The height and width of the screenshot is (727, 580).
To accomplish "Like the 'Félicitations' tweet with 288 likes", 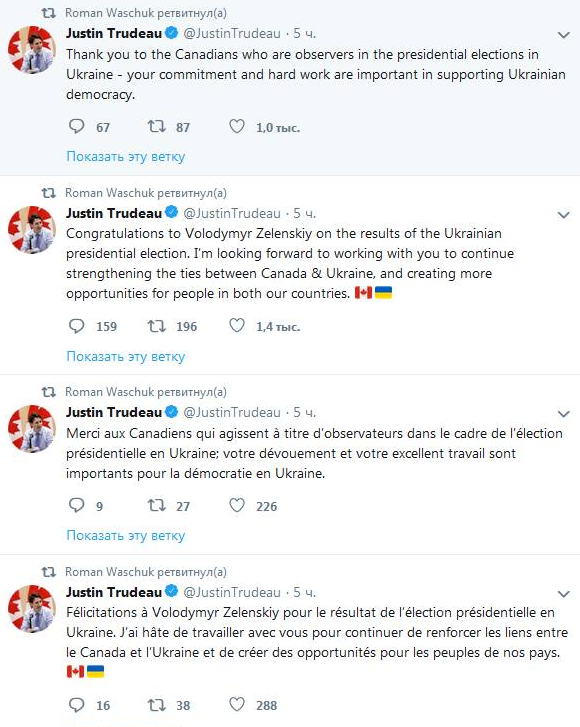I will pyautogui.click(x=237, y=705).
